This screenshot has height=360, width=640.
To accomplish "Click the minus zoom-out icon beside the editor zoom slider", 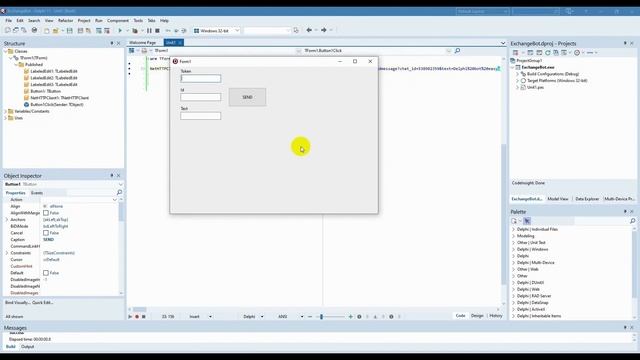I will coord(310,316).
